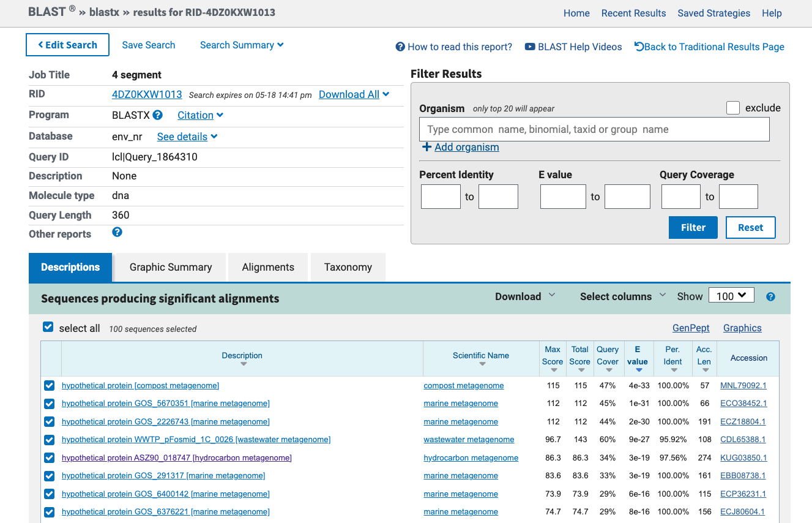Go to Home in top navigation
812x523 pixels.
(x=576, y=13)
